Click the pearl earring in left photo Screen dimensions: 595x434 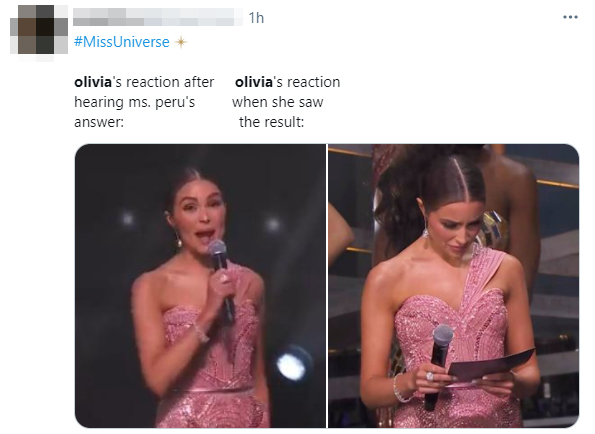tap(178, 239)
